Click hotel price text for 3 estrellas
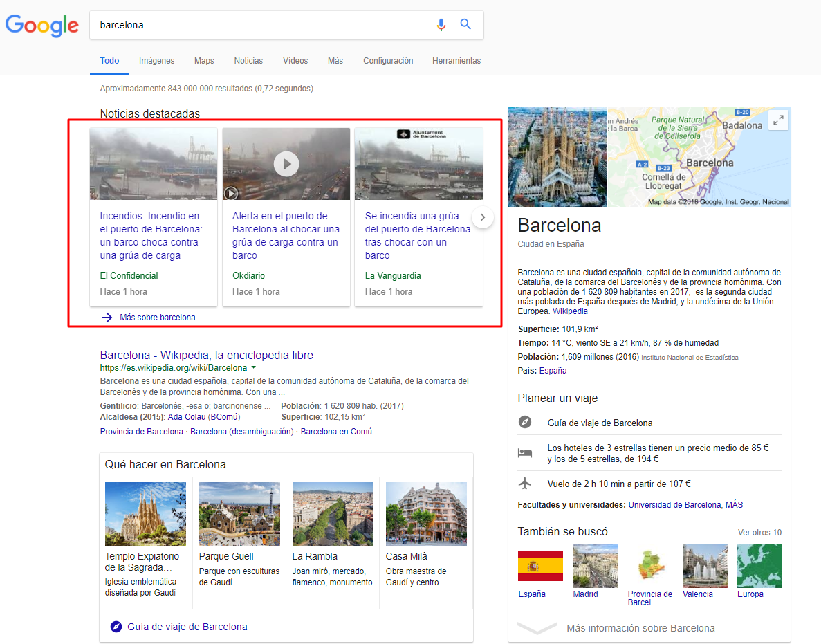The width and height of the screenshot is (821, 644). tap(658, 453)
